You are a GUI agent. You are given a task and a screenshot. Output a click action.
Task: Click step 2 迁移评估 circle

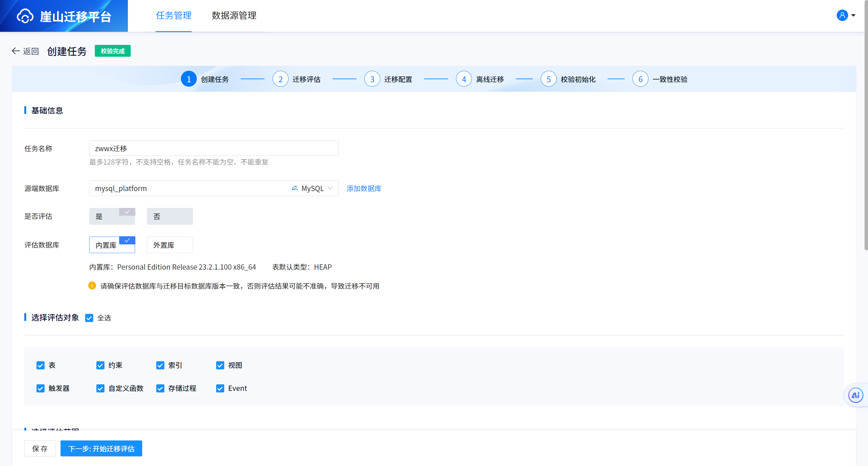[280, 79]
